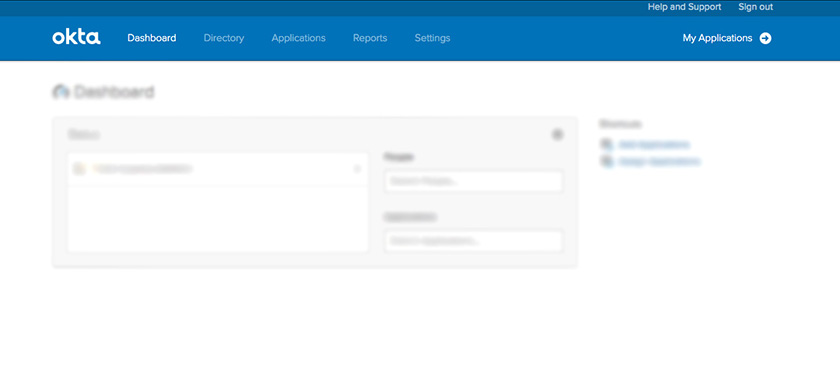The width and height of the screenshot is (840, 390).
Task: Focus the Search People field
Action: 474,182
